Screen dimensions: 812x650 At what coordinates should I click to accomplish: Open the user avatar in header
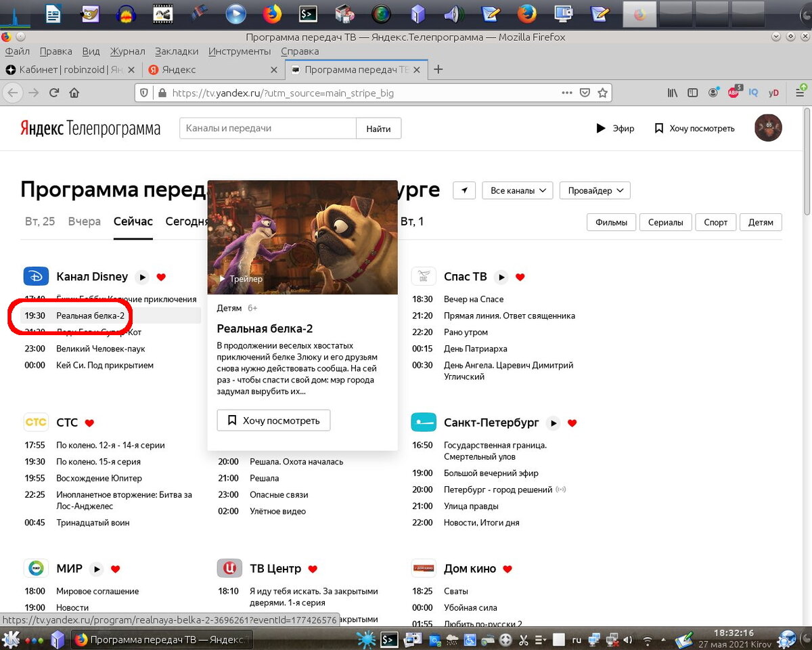768,128
